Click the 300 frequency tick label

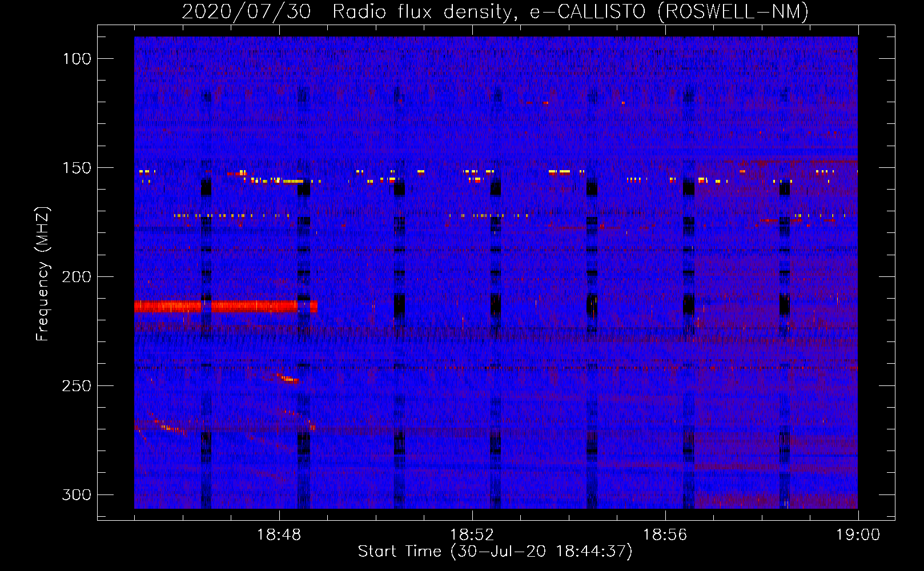(77, 494)
